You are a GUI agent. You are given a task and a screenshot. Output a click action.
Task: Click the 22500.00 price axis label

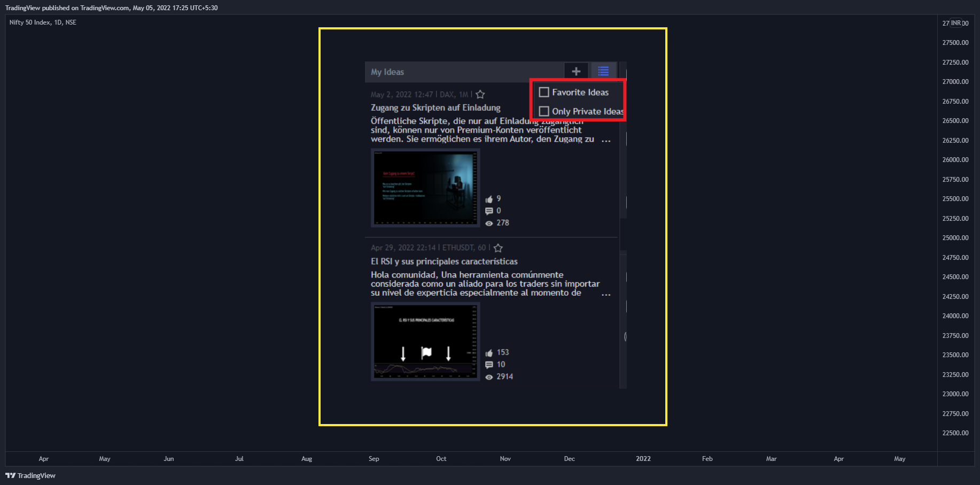tap(955, 433)
